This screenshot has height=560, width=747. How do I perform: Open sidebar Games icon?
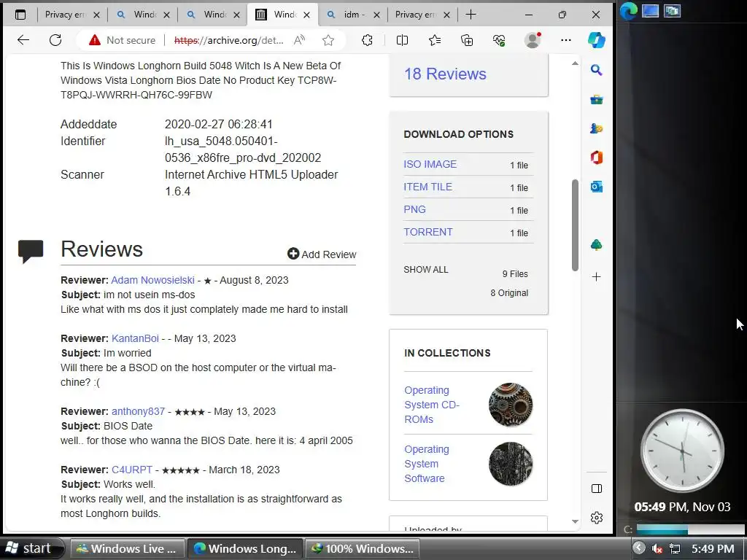[597, 128]
